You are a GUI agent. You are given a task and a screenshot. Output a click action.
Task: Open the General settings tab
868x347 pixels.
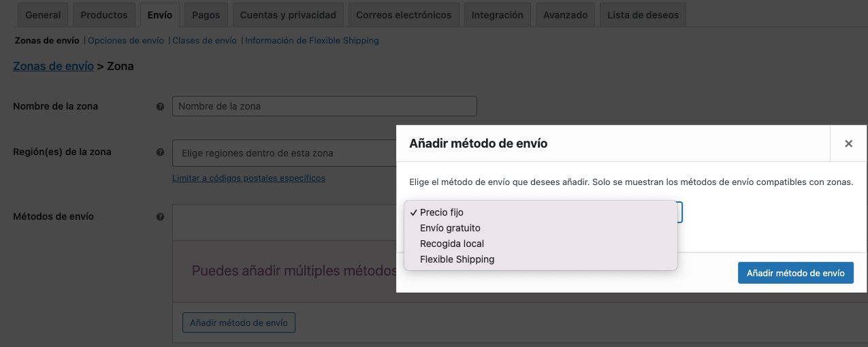(x=43, y=15)
